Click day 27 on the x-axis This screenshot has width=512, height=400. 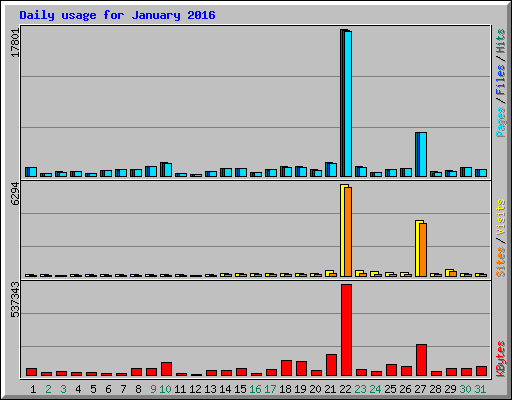coord(420,389)
